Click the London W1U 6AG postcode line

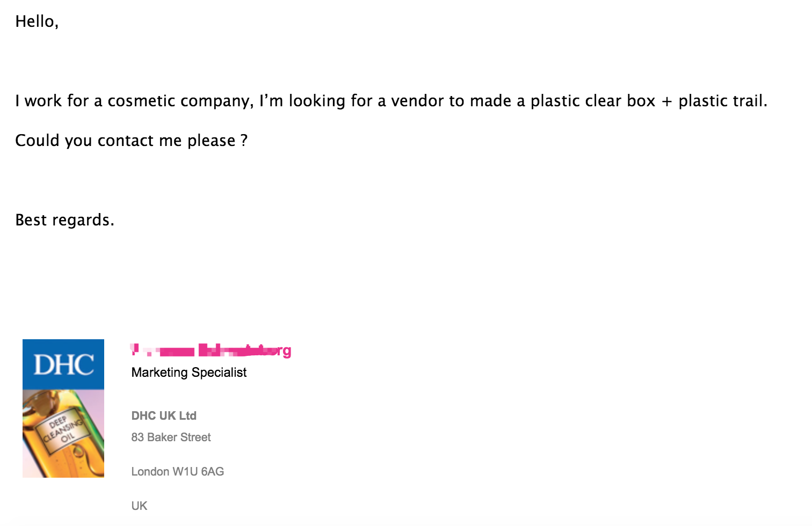coord(178,472)
